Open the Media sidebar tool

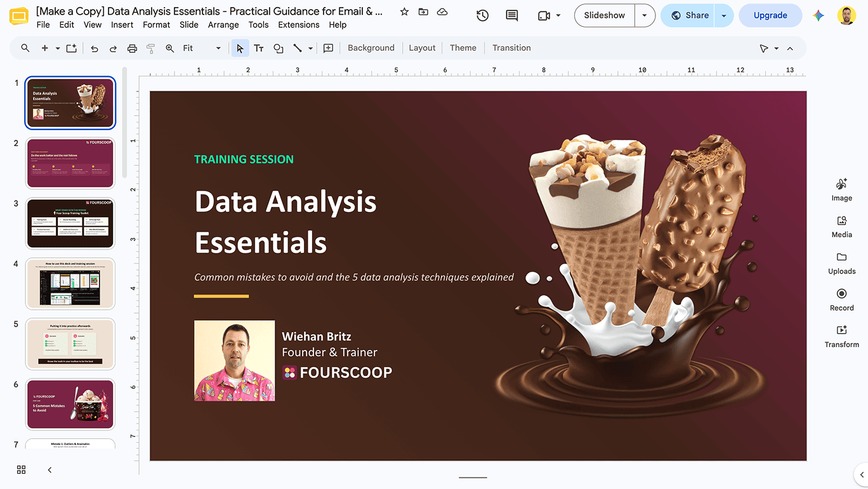(842, 226)
